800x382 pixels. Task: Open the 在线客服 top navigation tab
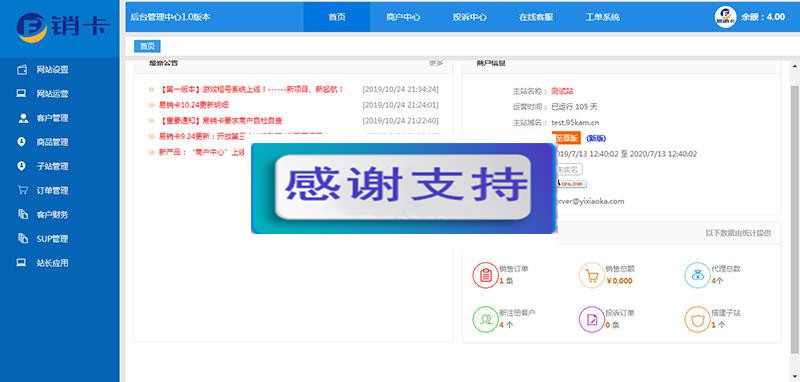(x=536, y=17)
